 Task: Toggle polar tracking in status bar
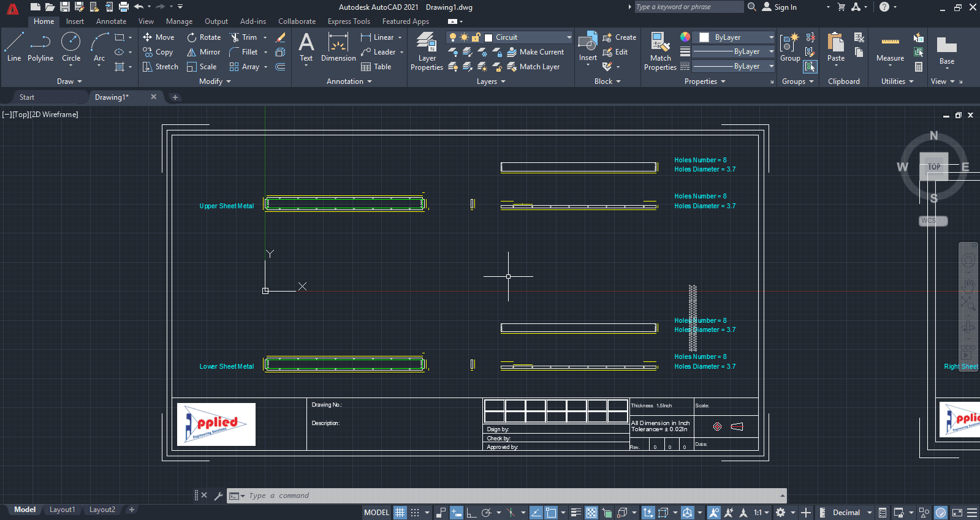[x=487, y=513]
